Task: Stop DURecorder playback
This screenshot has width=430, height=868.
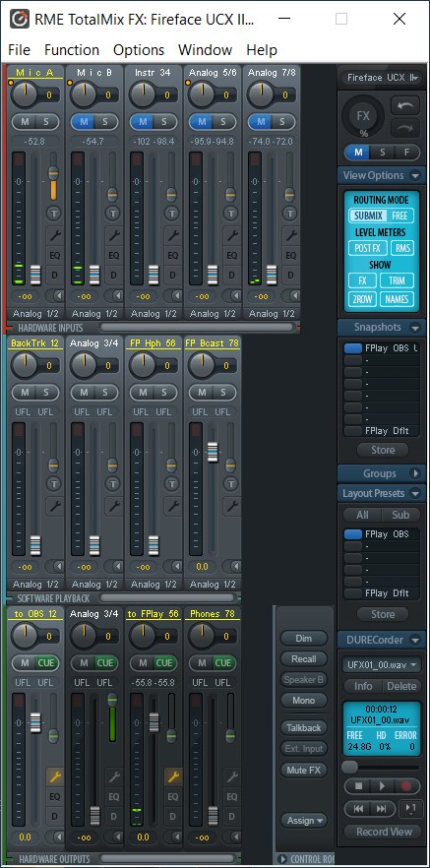Action: coord(358,786)
